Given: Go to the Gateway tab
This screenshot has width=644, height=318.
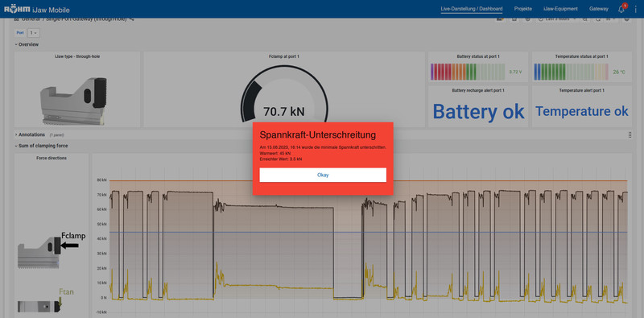Looking at the screenshot, I should tap(598, 9).
